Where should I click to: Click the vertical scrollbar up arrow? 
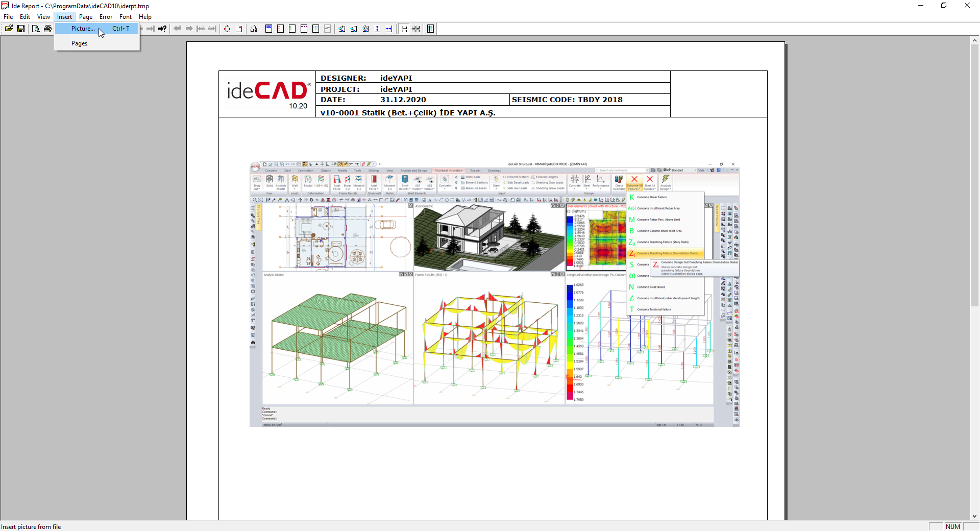[974, 40]
